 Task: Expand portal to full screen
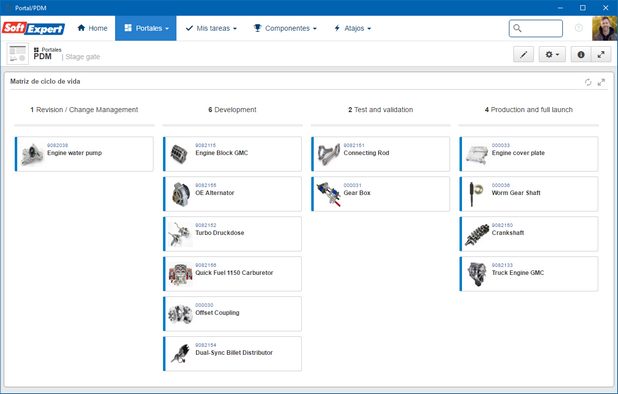601,55
